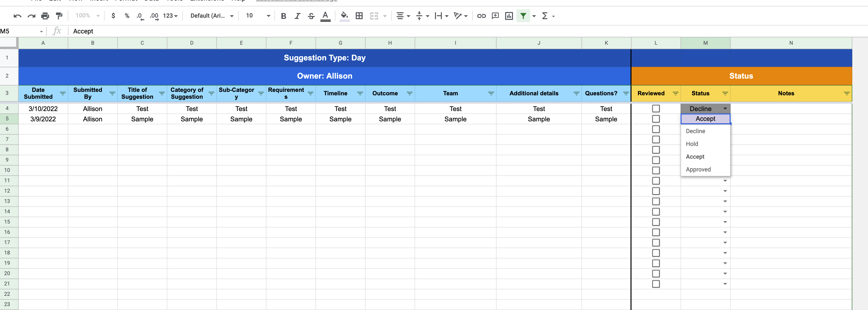Click the Insert comment icon

[x=495, y=16]
